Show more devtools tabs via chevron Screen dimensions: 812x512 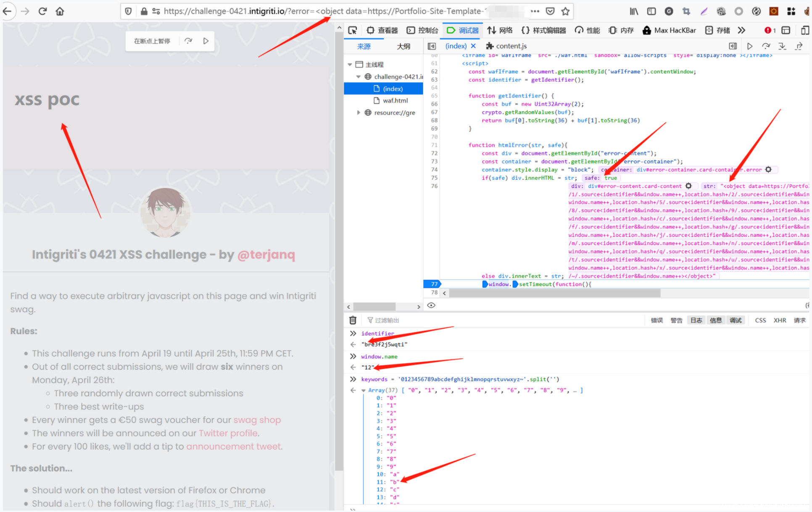741,30
